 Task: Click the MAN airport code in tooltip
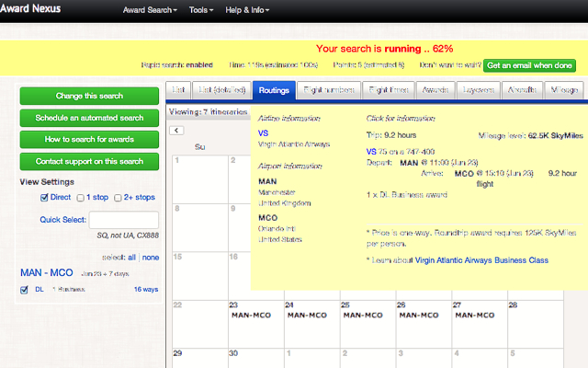[267, 182]
